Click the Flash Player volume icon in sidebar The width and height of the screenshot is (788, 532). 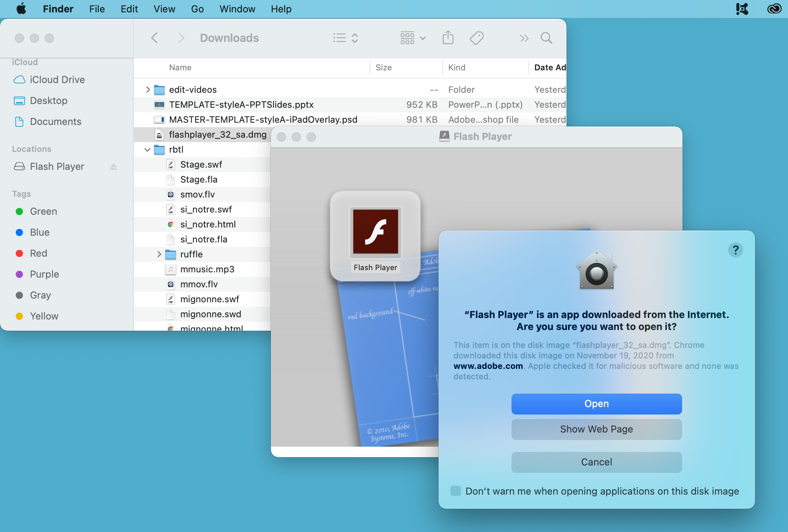click(x=19, y=166)
